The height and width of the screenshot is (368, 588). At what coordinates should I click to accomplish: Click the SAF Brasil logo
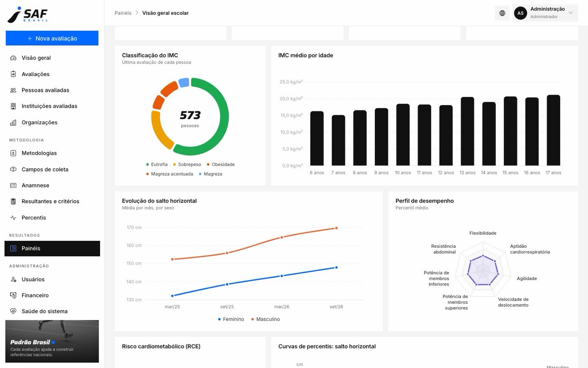[x=27, y=15]
